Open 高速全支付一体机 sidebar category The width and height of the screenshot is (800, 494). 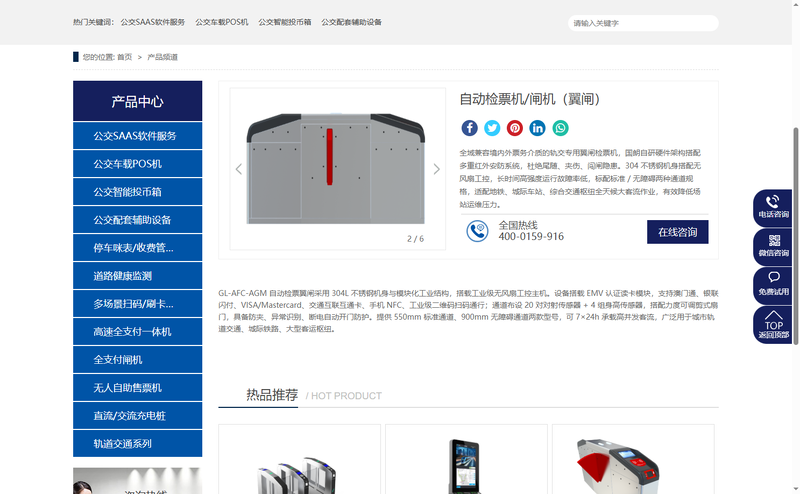pyautogui.click(x=137, y=332)
